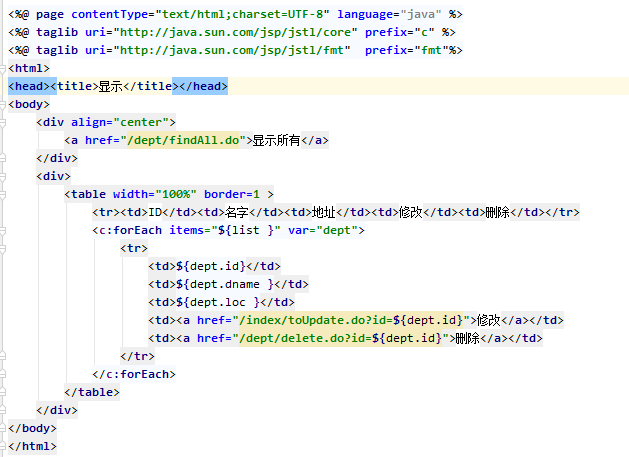This screenshot has width=629, height=457.
Task: Click the header cell text ID
Action: [155, 212]
